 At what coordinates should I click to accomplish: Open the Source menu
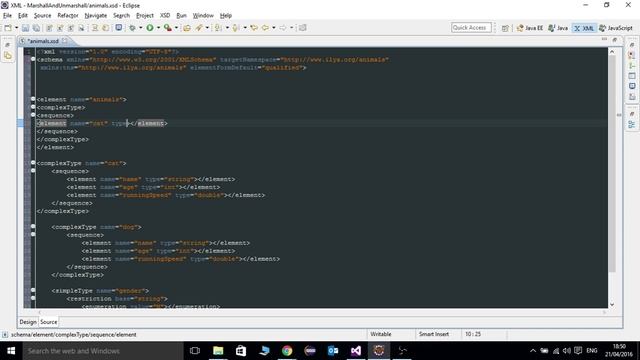click(42, 16)
